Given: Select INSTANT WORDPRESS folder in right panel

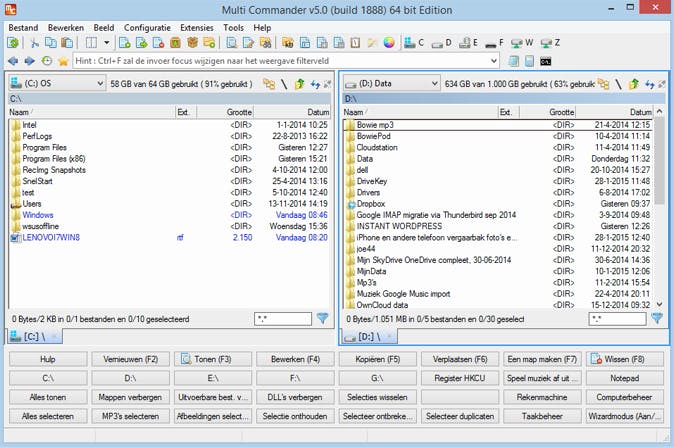Looking at the screenshot, I should click(499, 226).
